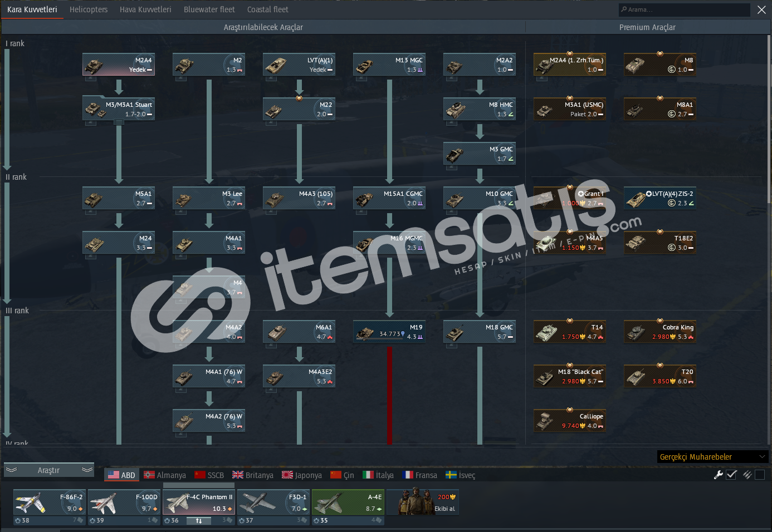Select the M3A1 (USMC) pack vehicle
This screenshot has height=532, width=772.
[x=570, y=109]
